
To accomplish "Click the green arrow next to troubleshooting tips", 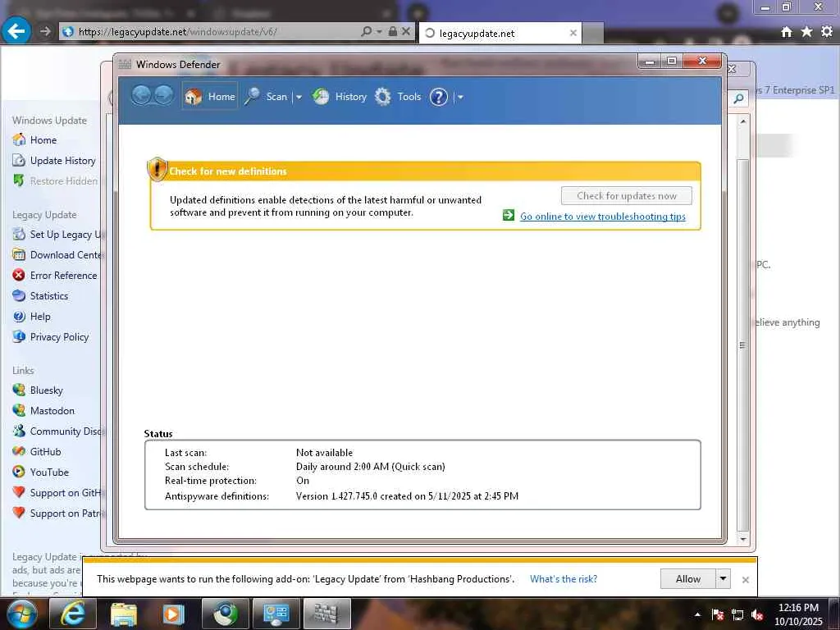I will click(x=509, y=216).
